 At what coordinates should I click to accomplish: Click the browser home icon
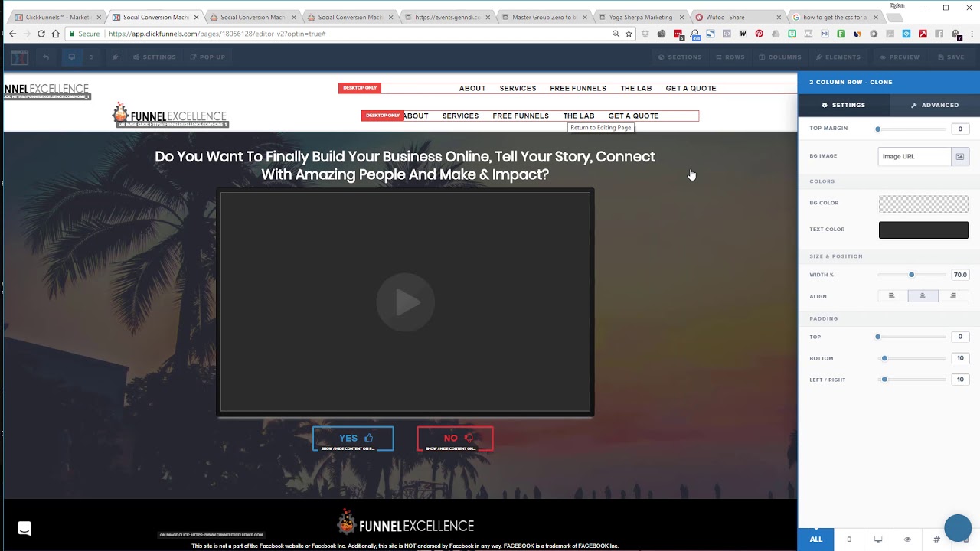(x=56, y=34)
